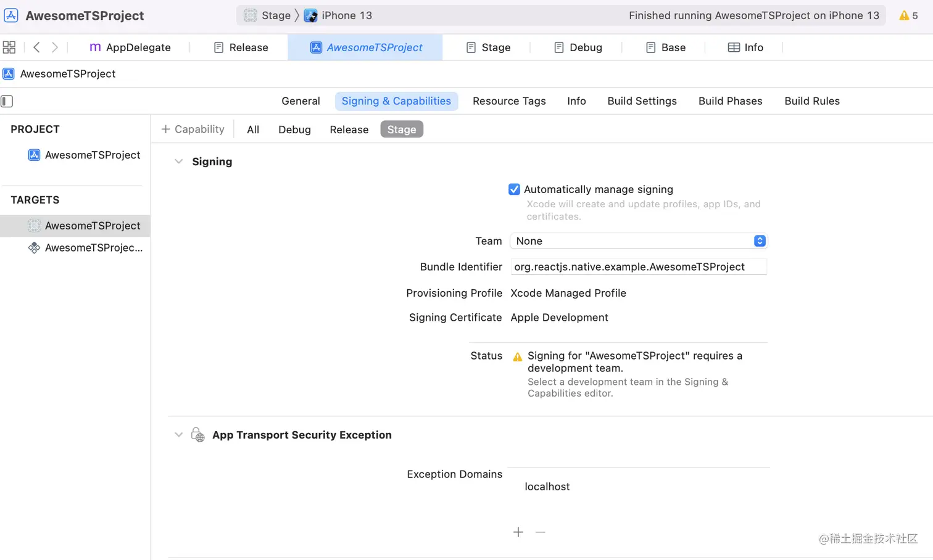Open the Build Phases tab

730,101
